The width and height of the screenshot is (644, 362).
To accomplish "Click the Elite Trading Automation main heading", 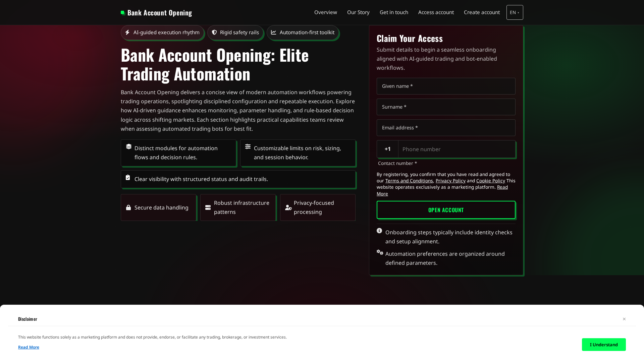I will 215,64.
